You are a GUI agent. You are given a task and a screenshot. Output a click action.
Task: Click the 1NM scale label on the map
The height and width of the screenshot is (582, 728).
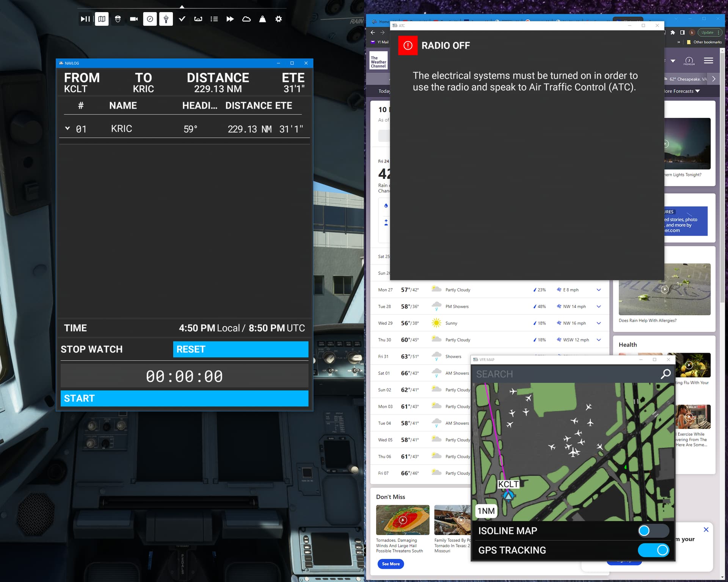click(486, 511)
